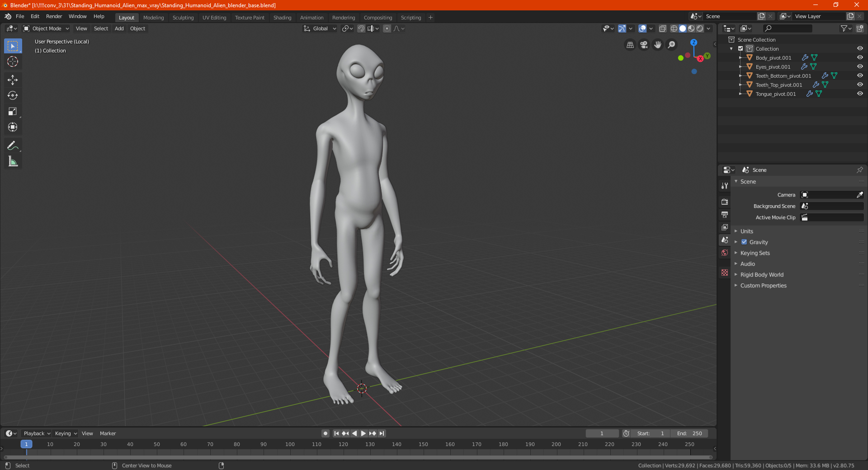Select the Transform tool
This screenshot has width=868, height=470.
[13, 127]
